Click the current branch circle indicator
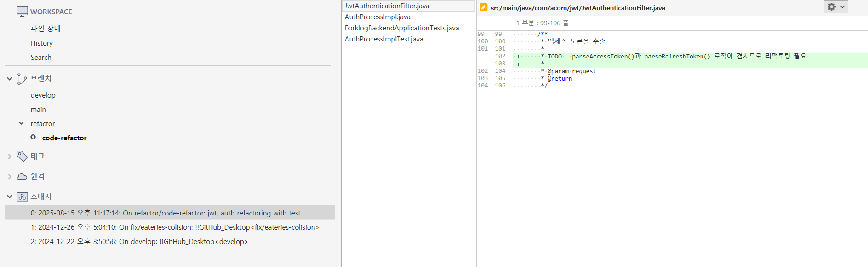Screen dimensions: 868x267 click(33, 137)
